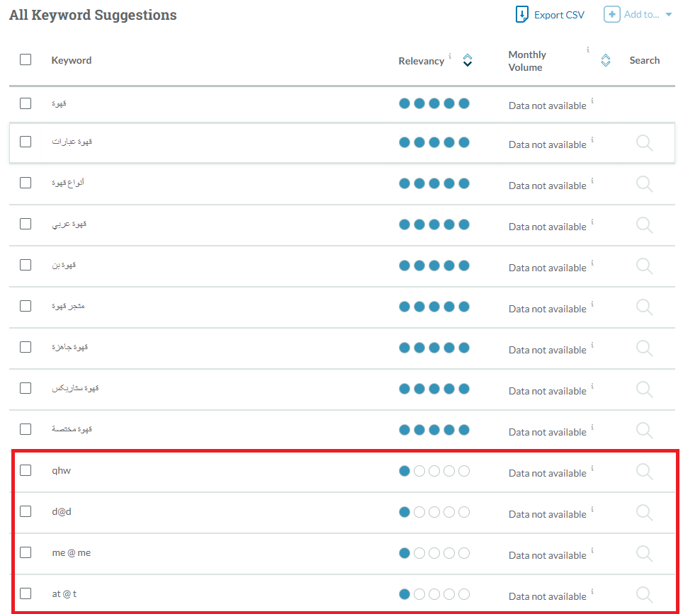Click the Keyword column header
This screenshot has height=614, width=700.
coord(72,60)
